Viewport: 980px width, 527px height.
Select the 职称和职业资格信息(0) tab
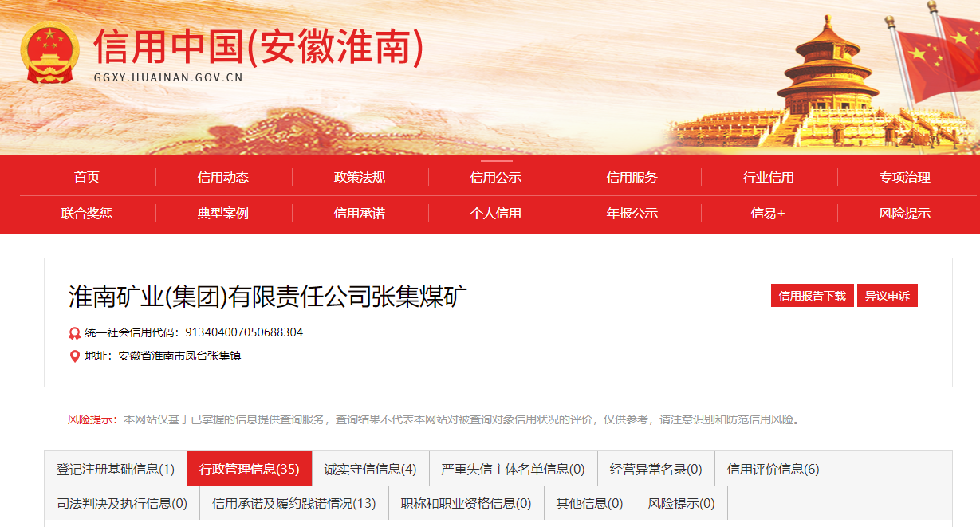click(466, 503)
